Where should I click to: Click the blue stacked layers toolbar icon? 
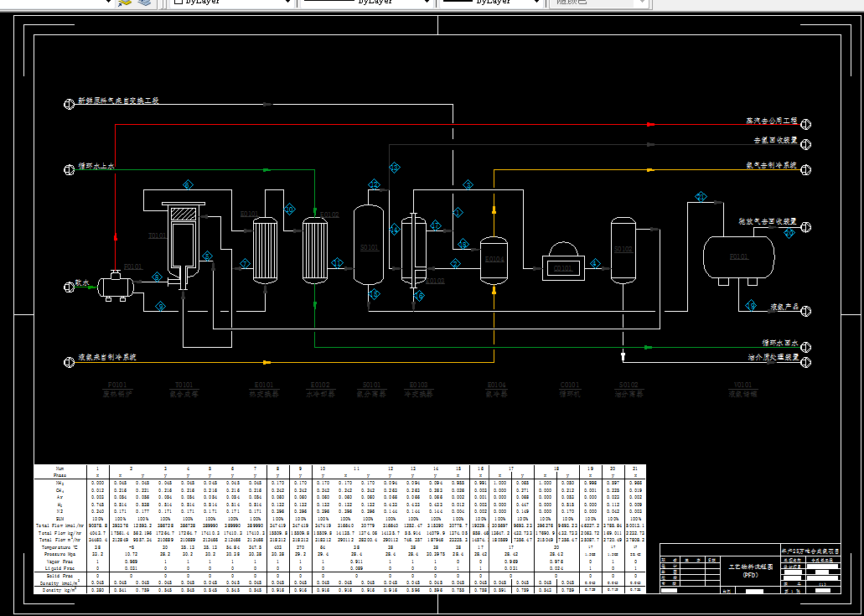(x=144, y=3)
